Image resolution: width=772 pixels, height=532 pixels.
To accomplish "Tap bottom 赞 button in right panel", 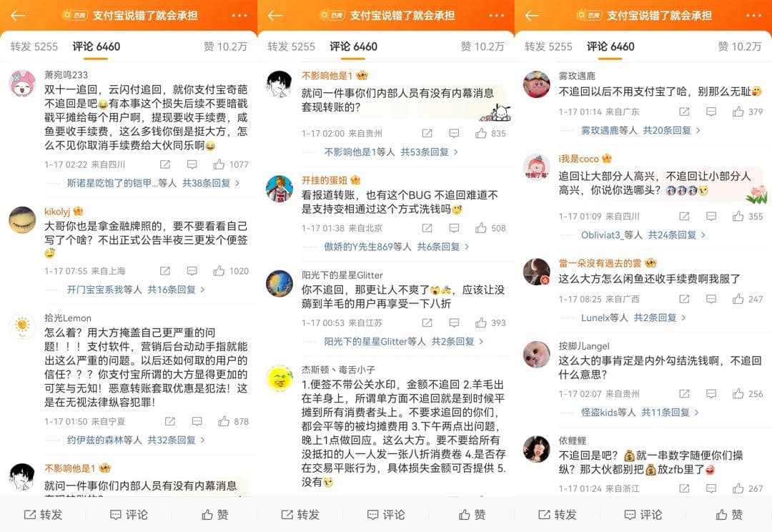I will [729, 515].
